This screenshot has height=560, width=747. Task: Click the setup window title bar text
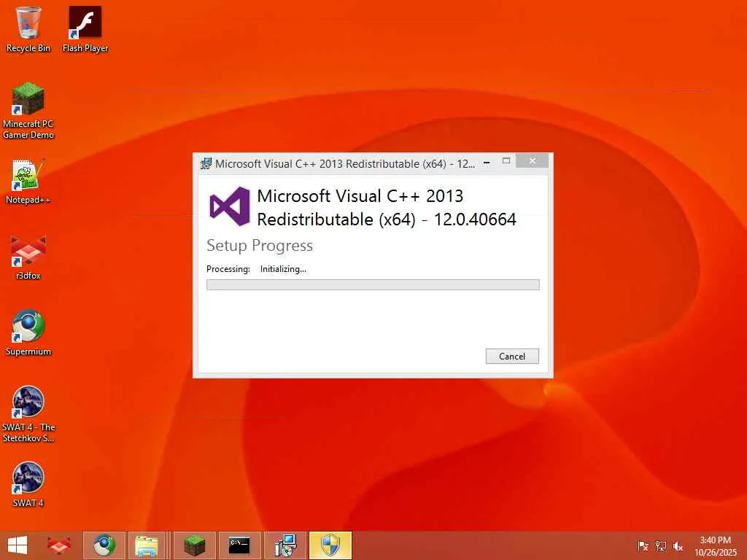point(345,164)
